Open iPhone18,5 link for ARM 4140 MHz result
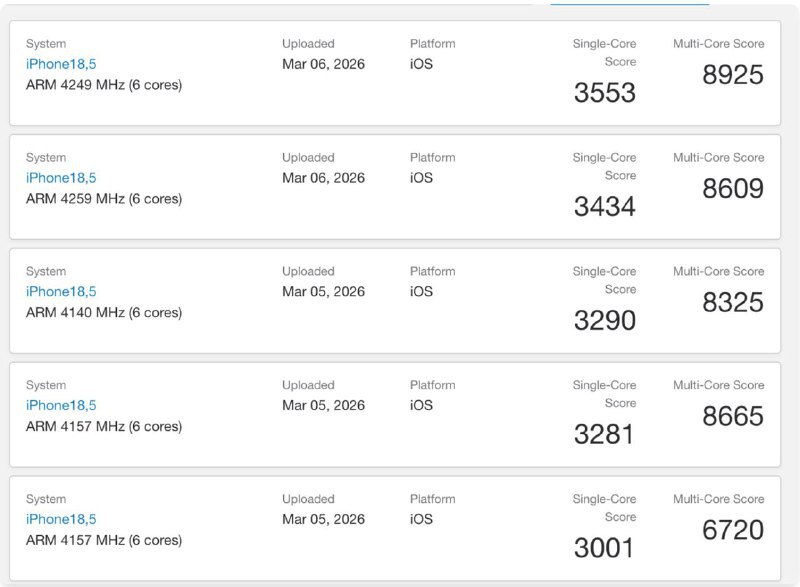 coord(61,292)
